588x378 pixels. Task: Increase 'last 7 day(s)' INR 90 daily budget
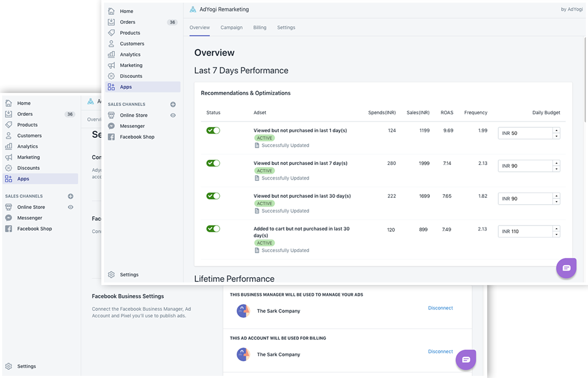tap(557, 163)
